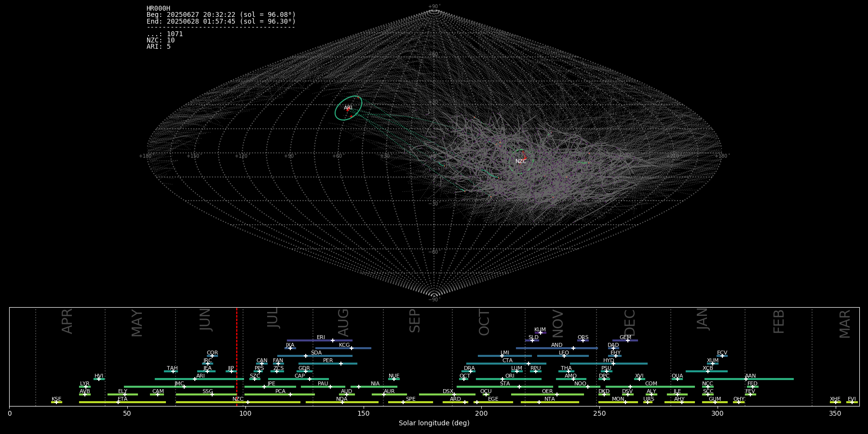This screenshot has width=868, height=434.
Task: Click the JMC shower bar label
Action: click(x=179, y=383)
